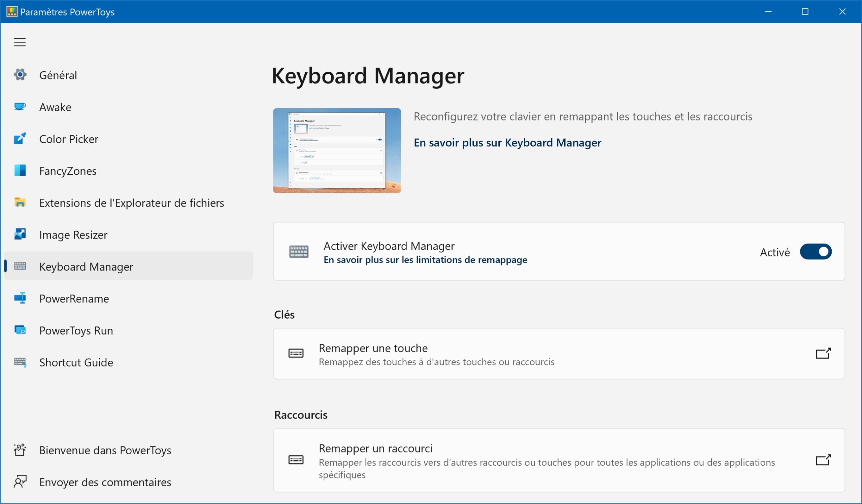862x504 pixels.
Task: Select Extensions de l'Explorateur de fichiers
Action: (129, 203)
